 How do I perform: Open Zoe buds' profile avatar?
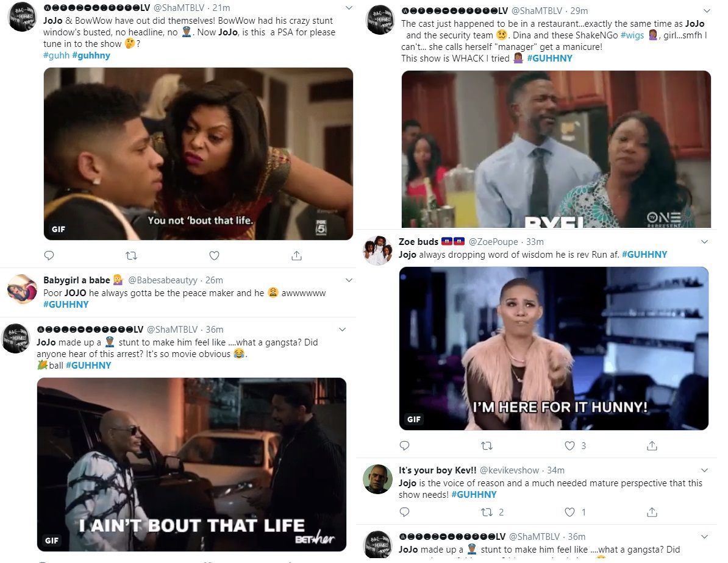point(377,250)
